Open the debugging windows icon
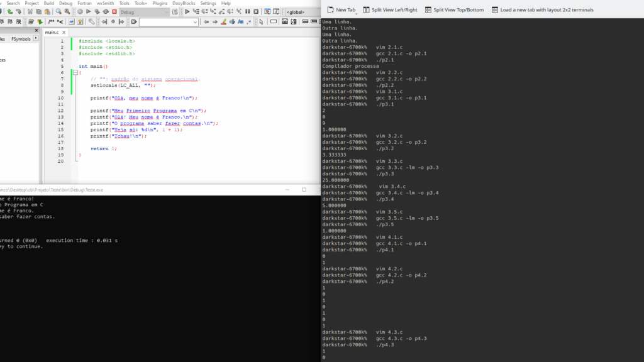The height and width of the screenshot is (362, 644). click(x=267, y=12)
